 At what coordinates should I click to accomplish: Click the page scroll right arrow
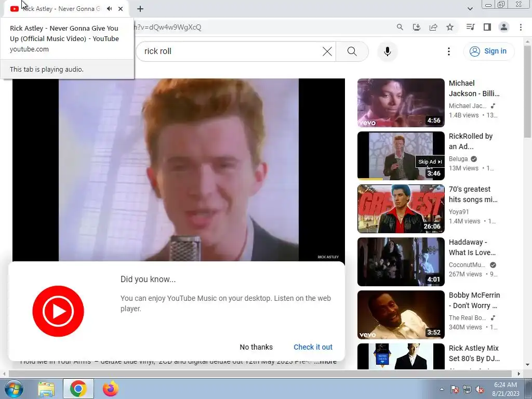point(518,374)
